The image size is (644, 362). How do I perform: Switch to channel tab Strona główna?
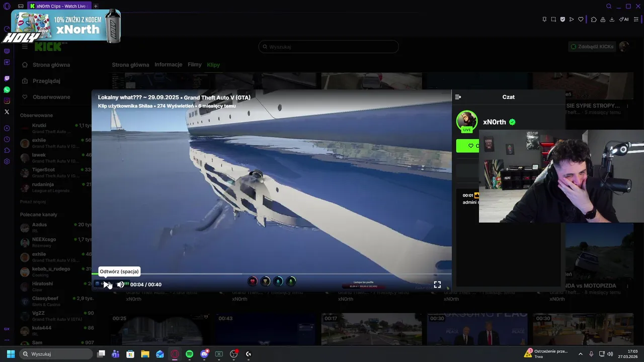(130, 65)
